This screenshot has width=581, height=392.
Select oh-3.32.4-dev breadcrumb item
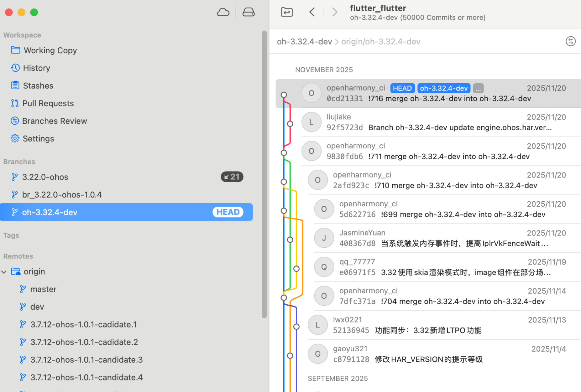click(x=304, y=41)
